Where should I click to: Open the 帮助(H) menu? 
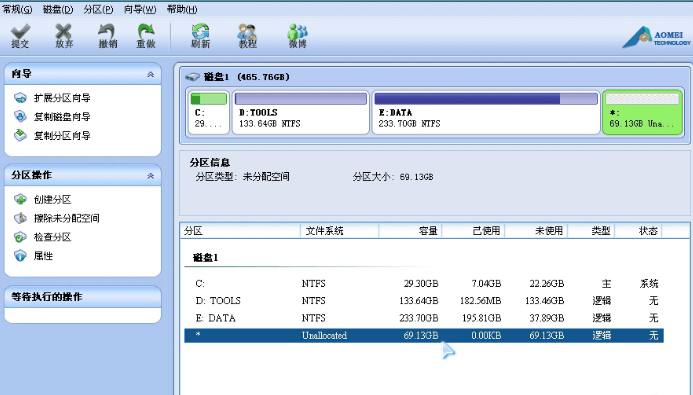[182, 9]
